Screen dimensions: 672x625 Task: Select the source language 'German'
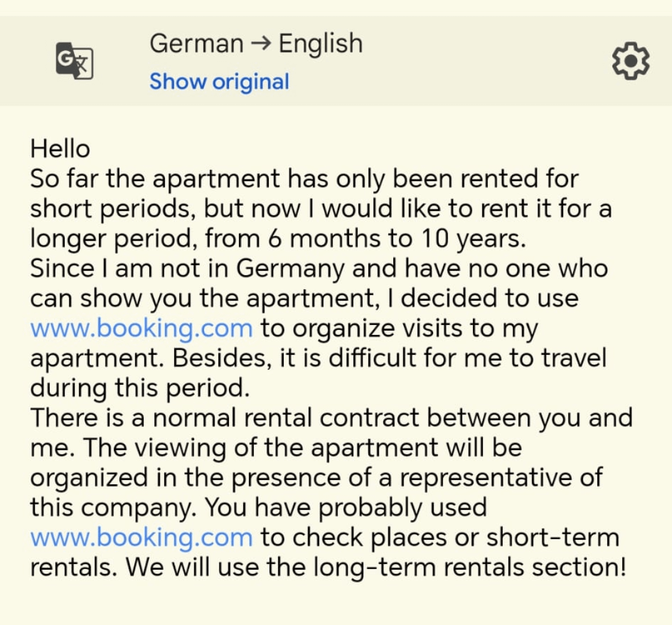(x=196, y=44)
